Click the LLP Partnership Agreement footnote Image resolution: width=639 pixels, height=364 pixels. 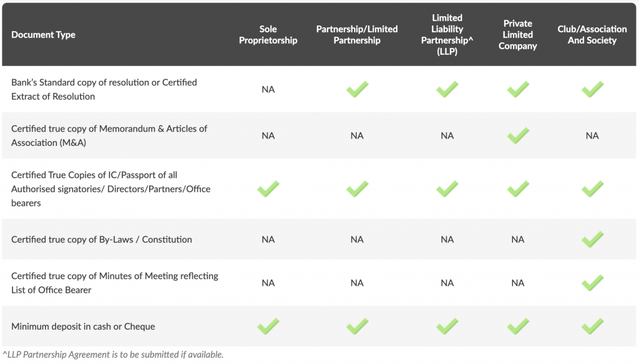[x=114, y=355]
